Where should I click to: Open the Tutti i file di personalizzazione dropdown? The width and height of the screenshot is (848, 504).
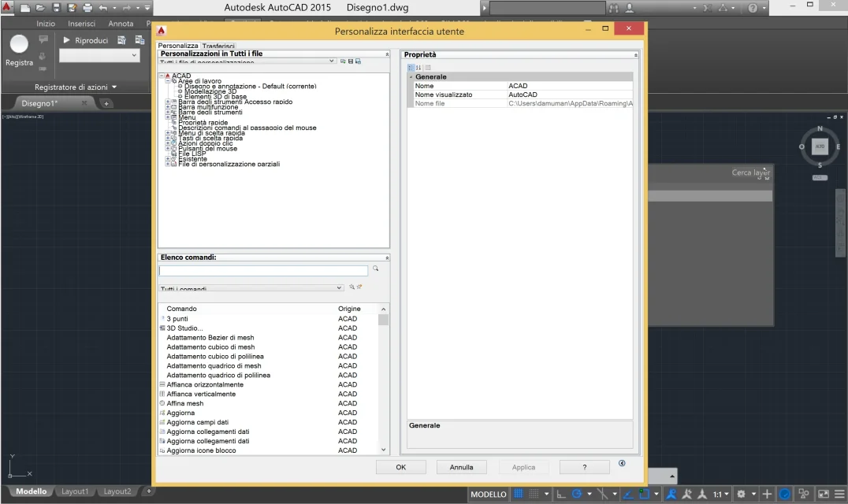pyautogui.click(x=247, y=61)
